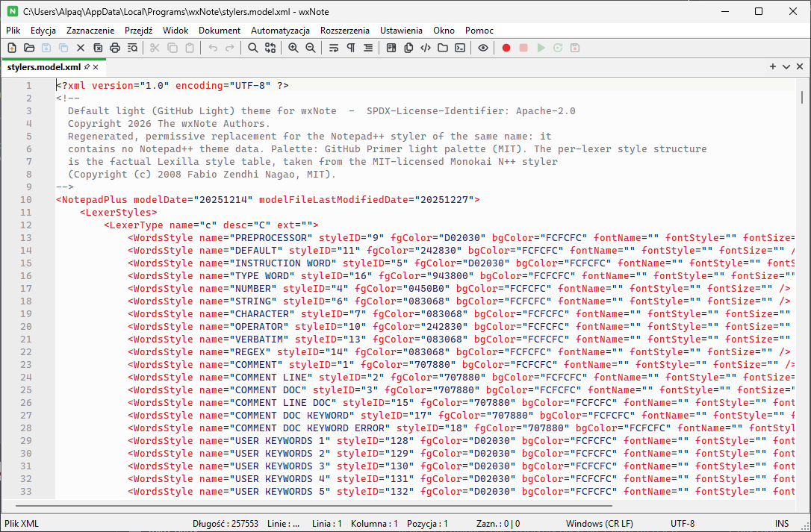Play back the recorded macro
Screen dimensions: 811x532
541,48
